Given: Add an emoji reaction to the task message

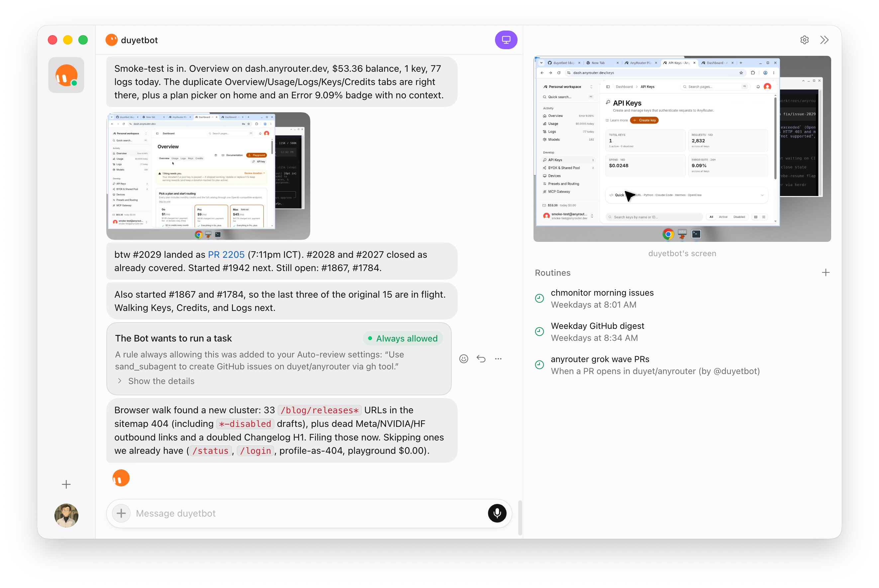Looking at the screenshot, I should (463, 359).
